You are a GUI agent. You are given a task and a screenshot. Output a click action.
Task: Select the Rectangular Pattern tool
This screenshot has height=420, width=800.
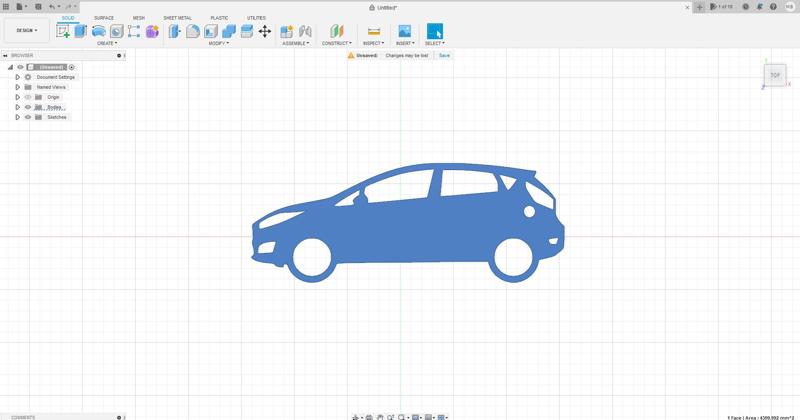point(134,31)
